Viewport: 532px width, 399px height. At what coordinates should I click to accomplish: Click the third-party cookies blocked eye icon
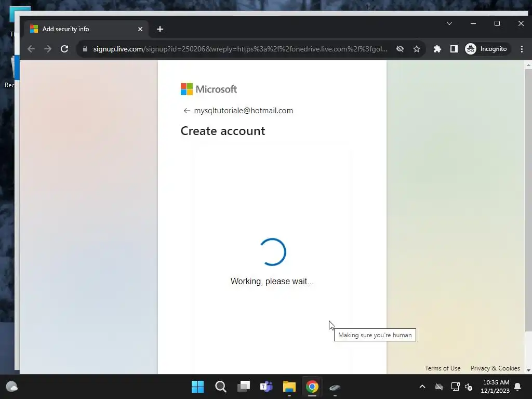400,49
